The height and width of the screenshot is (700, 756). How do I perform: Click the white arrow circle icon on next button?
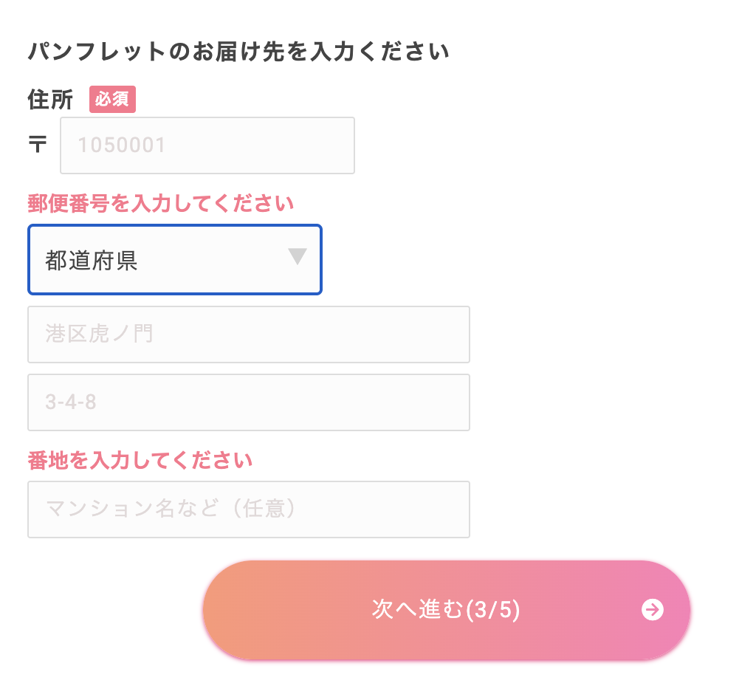click(653, 610)
